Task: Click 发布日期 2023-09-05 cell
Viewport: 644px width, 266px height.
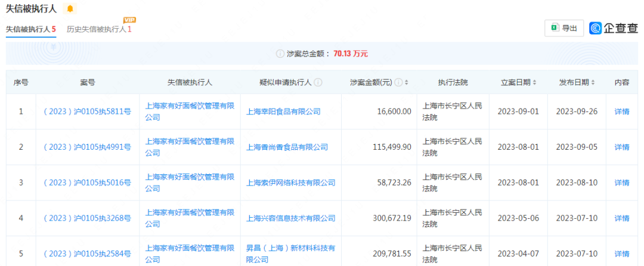Action: pos(577,147)
